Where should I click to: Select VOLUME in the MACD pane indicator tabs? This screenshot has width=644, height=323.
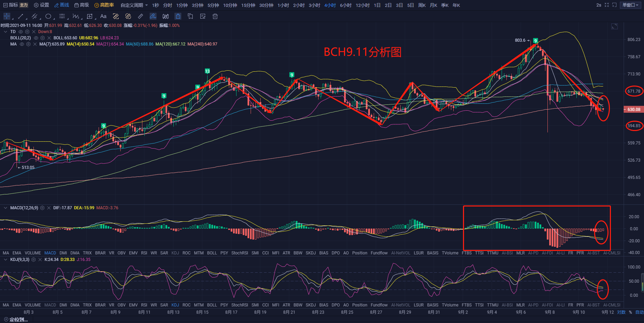33,253
